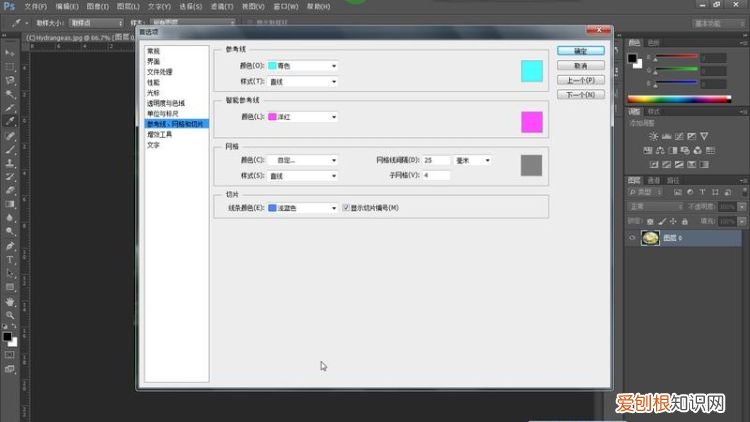Select the Type tool in the toolbox

[10, 258]
